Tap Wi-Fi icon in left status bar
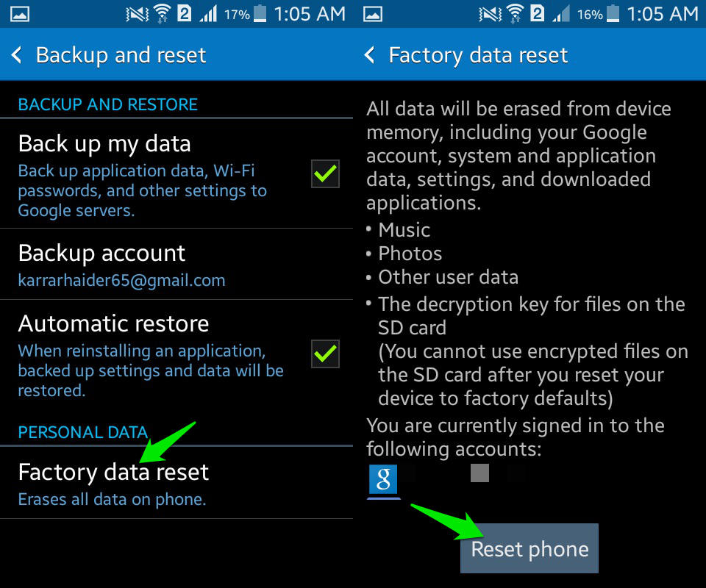Viewport: 706px width, 588px height. (160, 14)
